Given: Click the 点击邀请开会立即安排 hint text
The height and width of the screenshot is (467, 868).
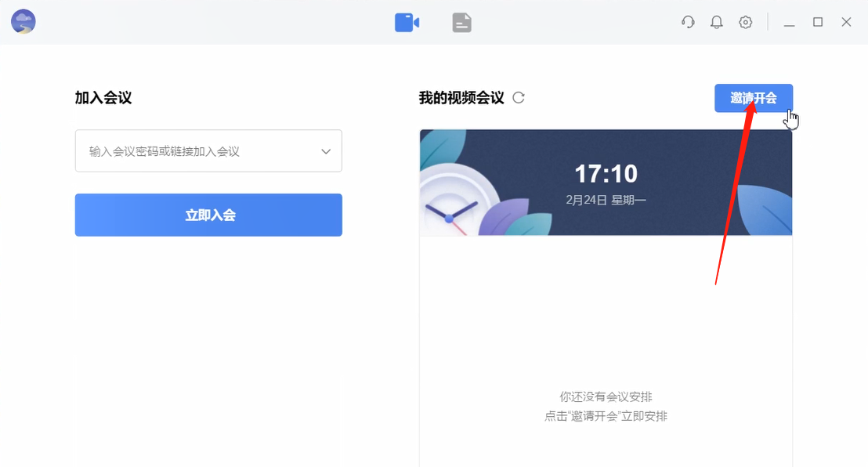Looking at the screenshot, I should pyautogui.click(x=606, y=415).
